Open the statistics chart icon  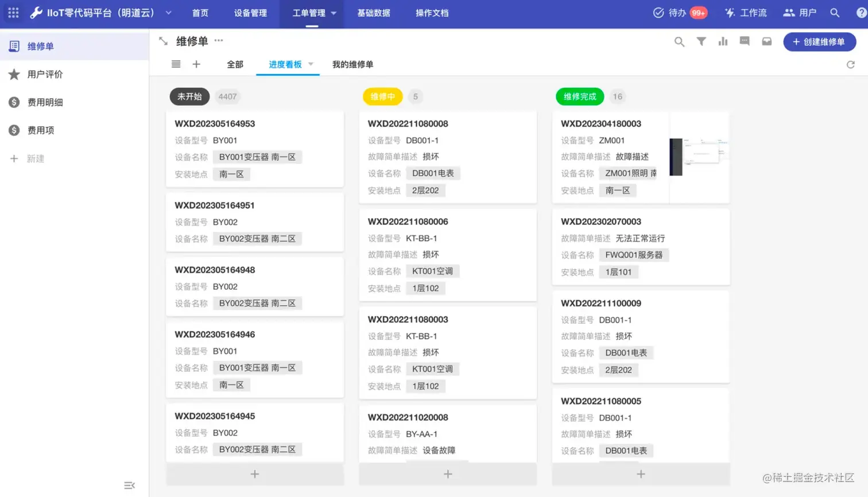click(723, 41)
